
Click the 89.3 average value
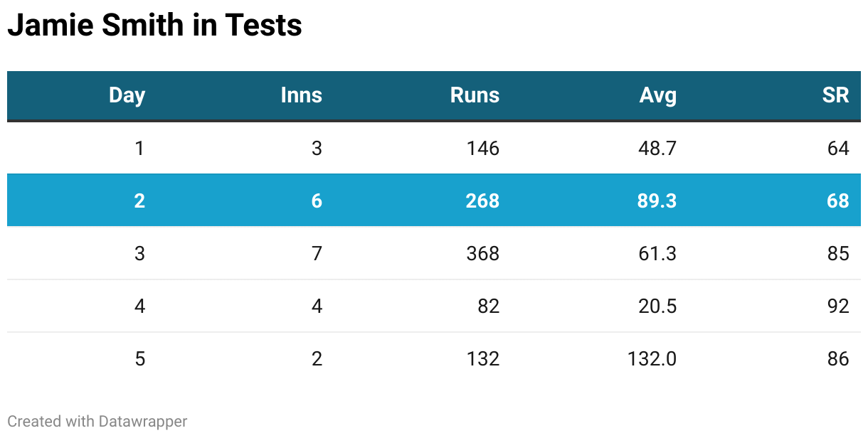coord(657,201)
